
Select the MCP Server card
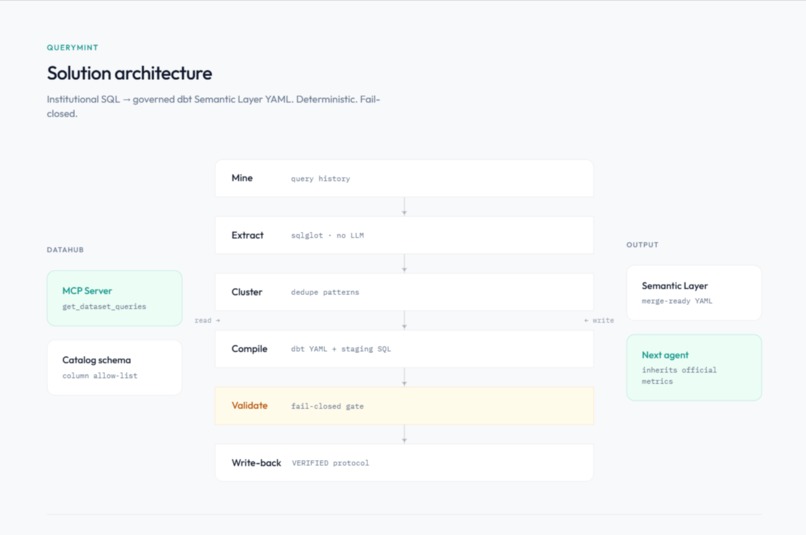pos(115,299)
